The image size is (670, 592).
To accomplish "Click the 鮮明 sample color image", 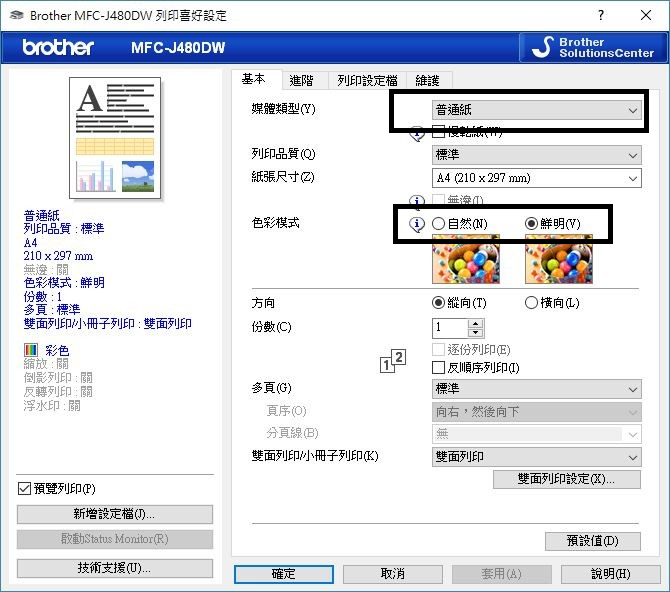I will tap(559, 259).
